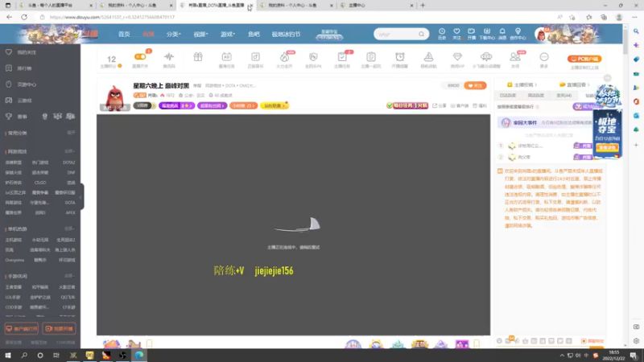Open 鱼吧 in the Douyu navigation bar
This screenshot has height=362, width=644.
pyautogui.click(x=254, y=34)
